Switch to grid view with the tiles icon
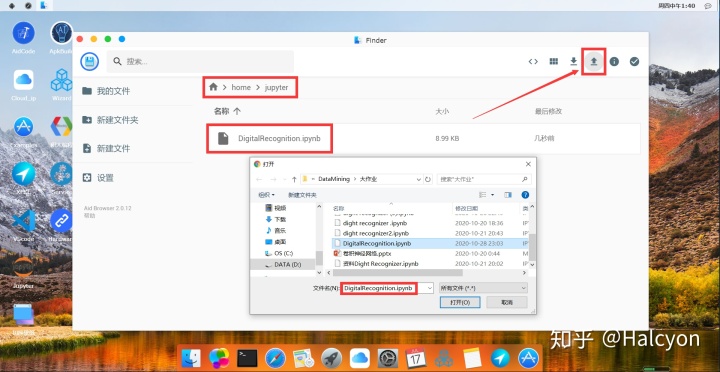The height and width of the screenshot is (372, 720). 554,62
